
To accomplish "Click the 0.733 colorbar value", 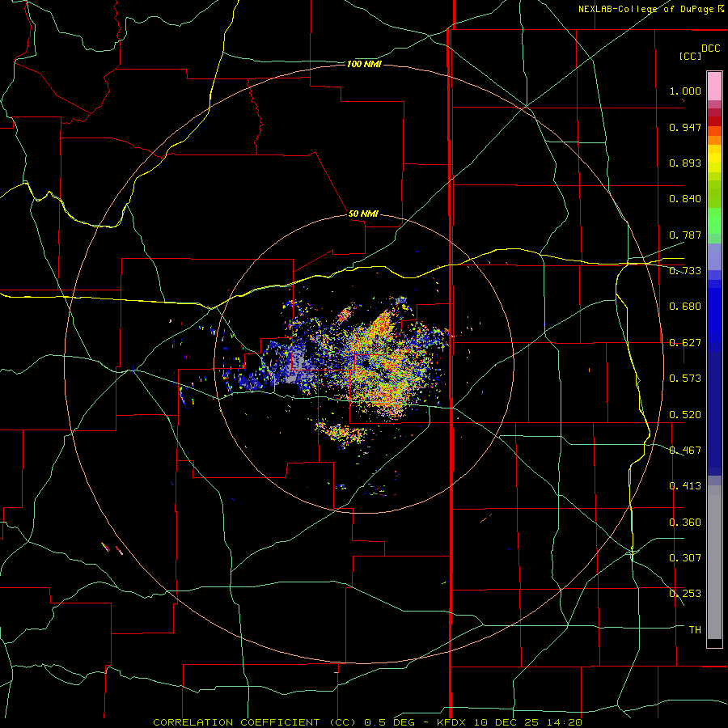I will (x=685, y=271).
